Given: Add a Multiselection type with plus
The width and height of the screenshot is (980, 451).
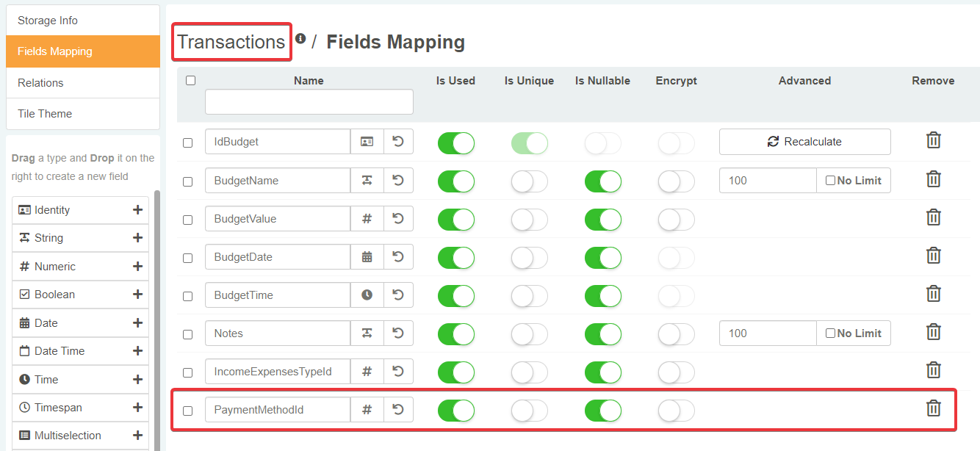Looking at the screenshot, I should tap(137, 436).
